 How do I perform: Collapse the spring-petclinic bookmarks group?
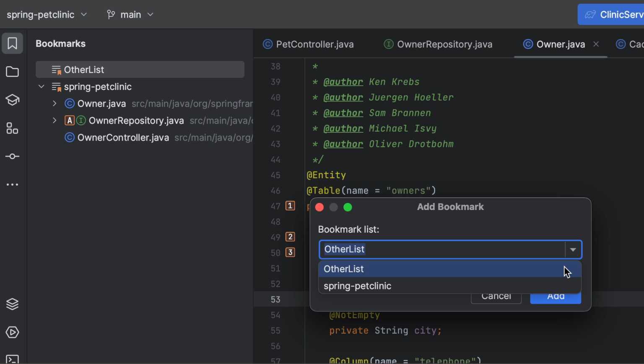41,87
